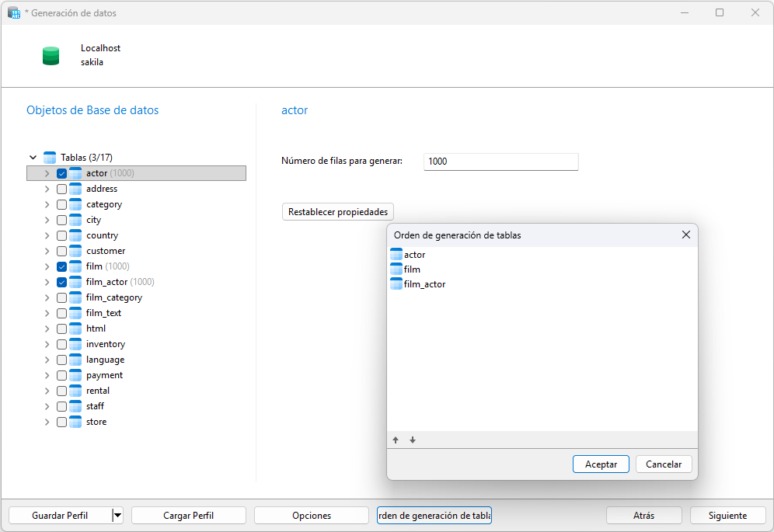Viewport: 774px width, 532px height.
Task: Click the country table icon
Action: (75, 235)
